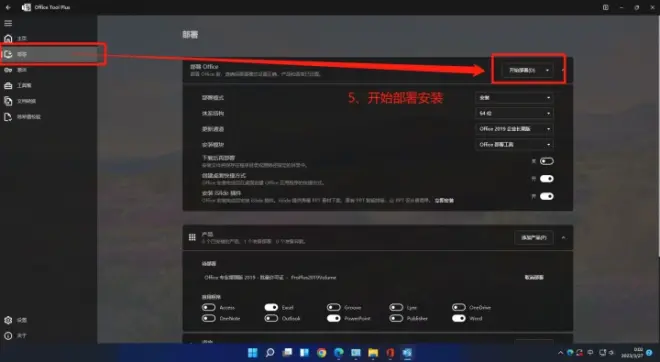Click the Office Tool Plus logo icon
Viewport: 660px width, 362px height.
point(26,7)
